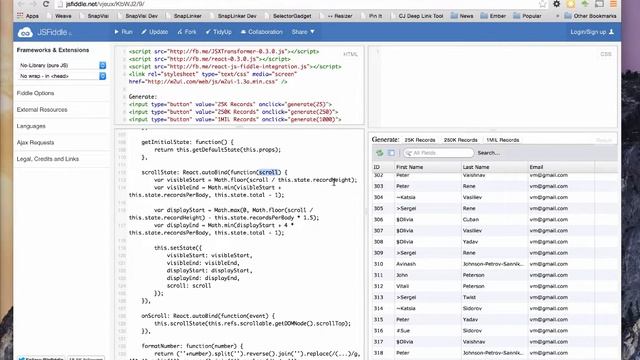Sort by the Last Name column header
Viewport: 640px width, 360px height.
tap(494, 167)
